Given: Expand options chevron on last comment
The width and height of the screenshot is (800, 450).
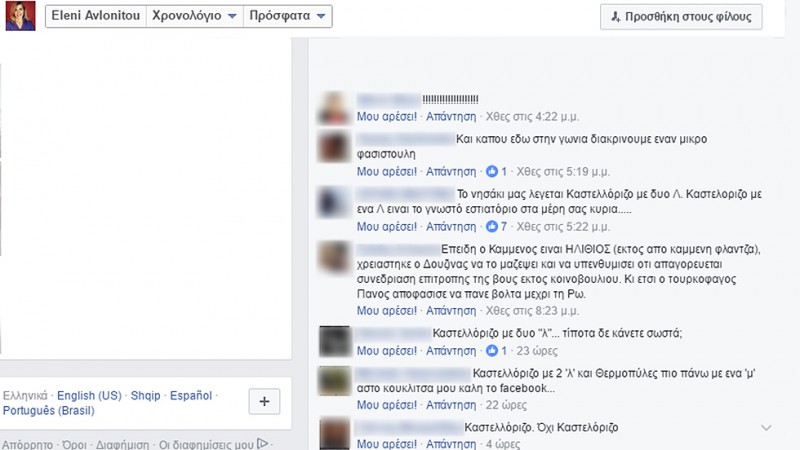Looking at the screenshot, I should (x=766, y=428).
